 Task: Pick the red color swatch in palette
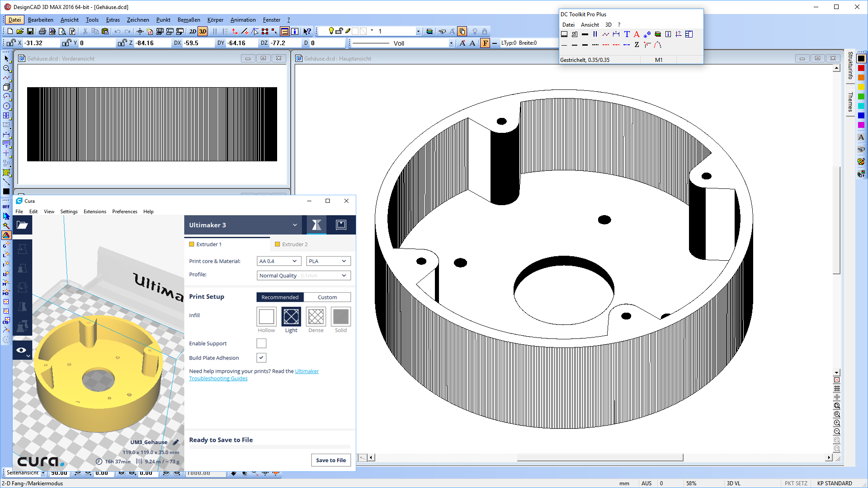point(861,68)
